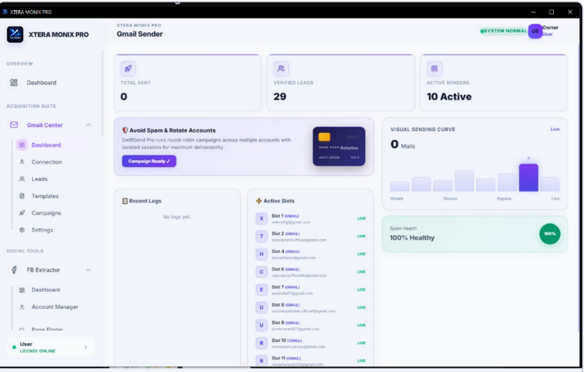
Task: Click the sidebar vertical scrollbar
Action: pyautogui.click(x=102, y=94)
